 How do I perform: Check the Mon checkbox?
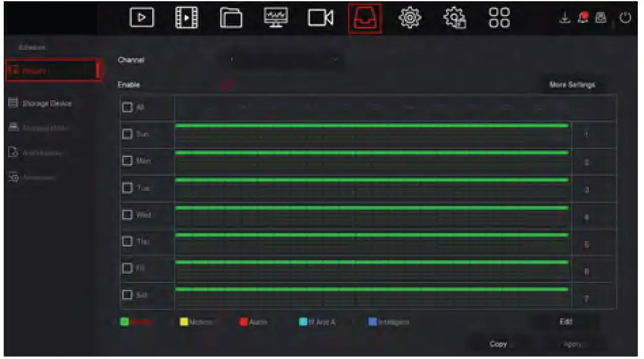127,161
